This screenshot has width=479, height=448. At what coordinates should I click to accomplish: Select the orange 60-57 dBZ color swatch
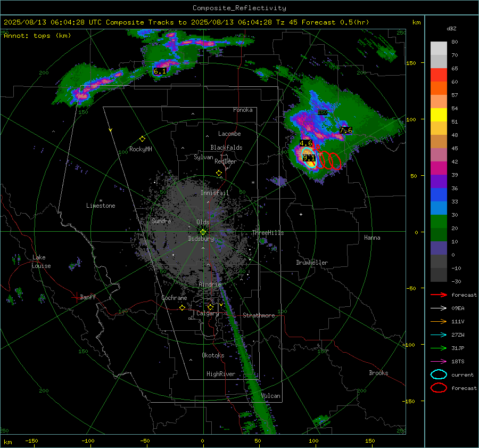coord(439,88)
